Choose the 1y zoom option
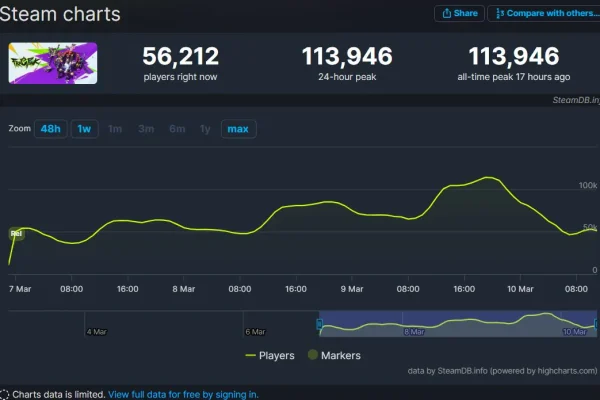 205,129
